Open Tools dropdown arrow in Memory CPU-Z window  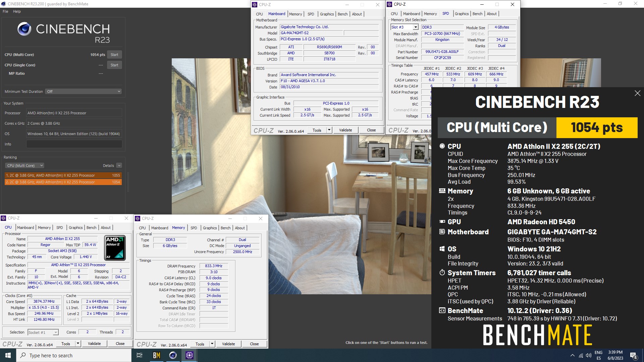pos(212,344)
